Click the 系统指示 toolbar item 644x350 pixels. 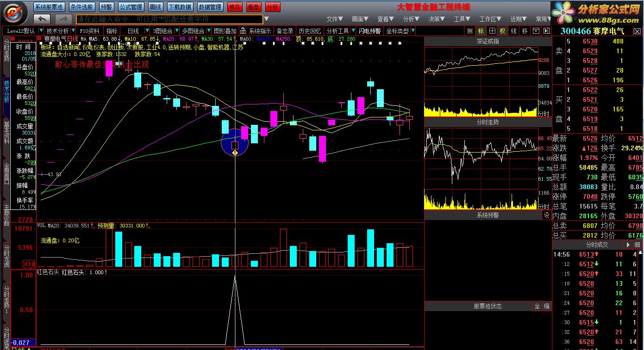coord(260,31)
